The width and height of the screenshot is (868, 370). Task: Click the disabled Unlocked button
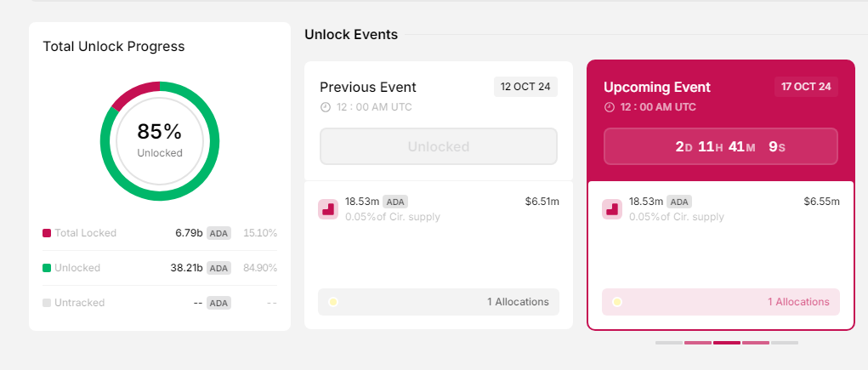pos(439,146)
